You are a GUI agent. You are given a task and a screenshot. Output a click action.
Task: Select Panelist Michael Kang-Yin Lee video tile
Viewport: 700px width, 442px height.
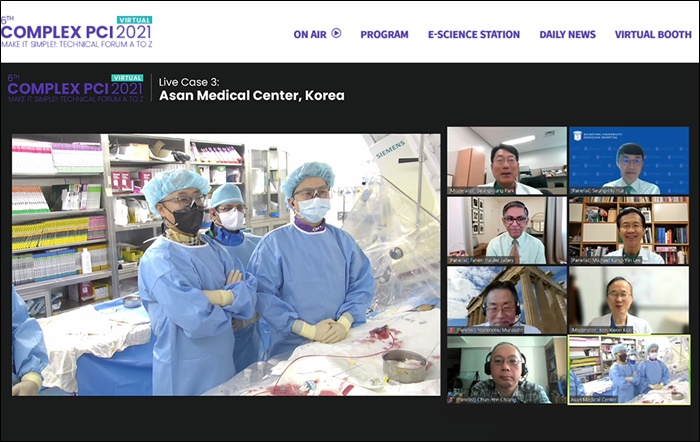coord(629,230)
